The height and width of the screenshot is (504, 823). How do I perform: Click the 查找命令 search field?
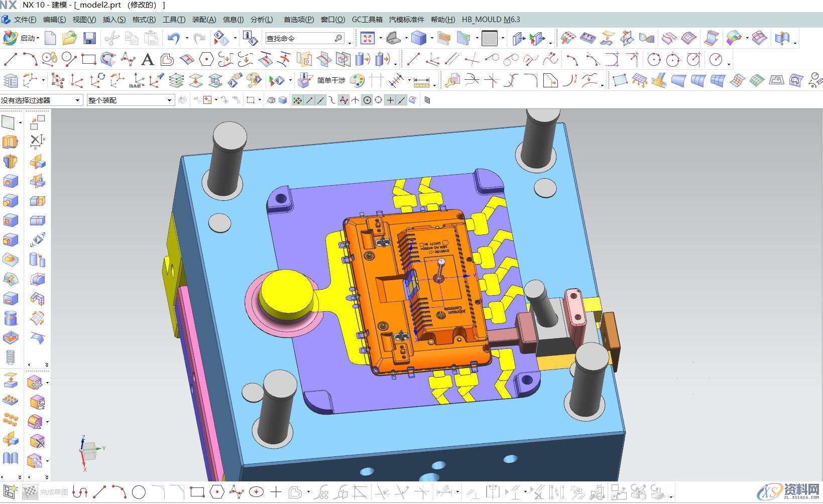point(300,38)
